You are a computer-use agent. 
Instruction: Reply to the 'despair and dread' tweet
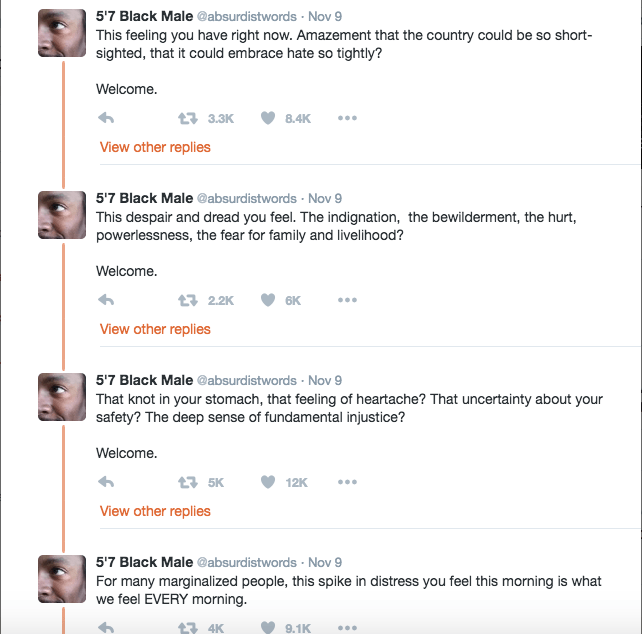(x=107, y=300)
